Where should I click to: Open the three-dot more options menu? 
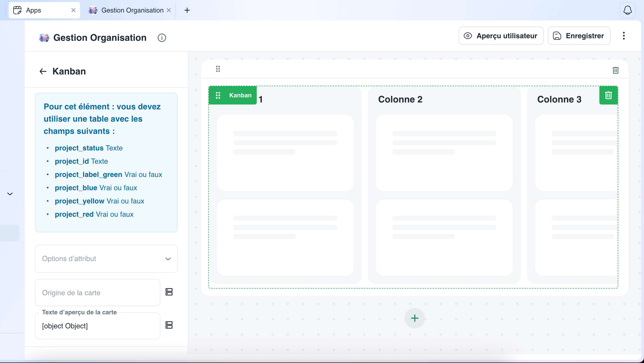pyautogui.click(x=624, y=36)
